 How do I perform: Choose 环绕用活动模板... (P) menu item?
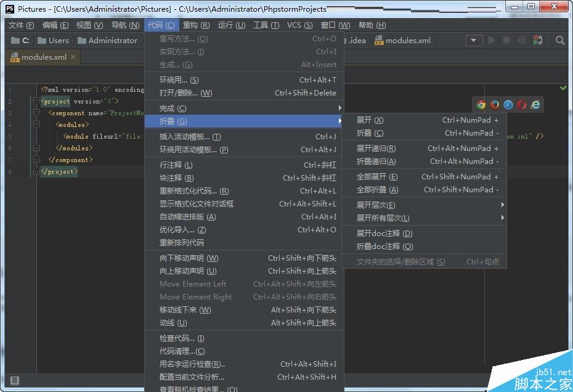[x=245, y=150]
